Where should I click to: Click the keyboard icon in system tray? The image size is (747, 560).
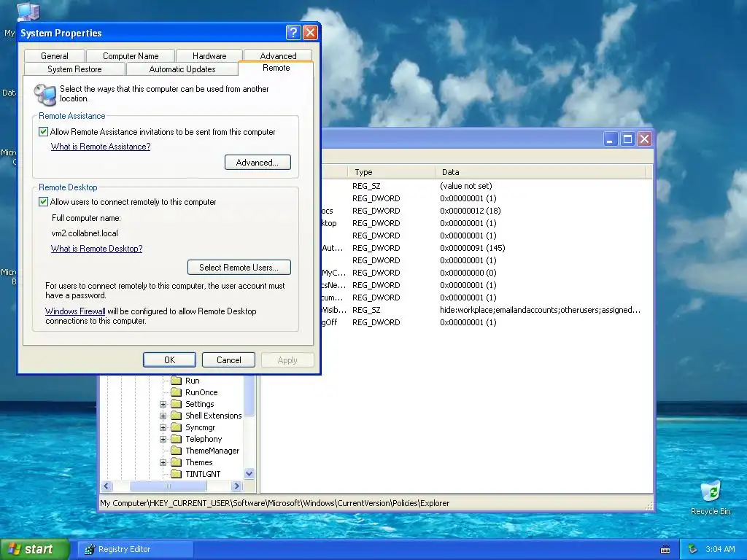(665, 550)
